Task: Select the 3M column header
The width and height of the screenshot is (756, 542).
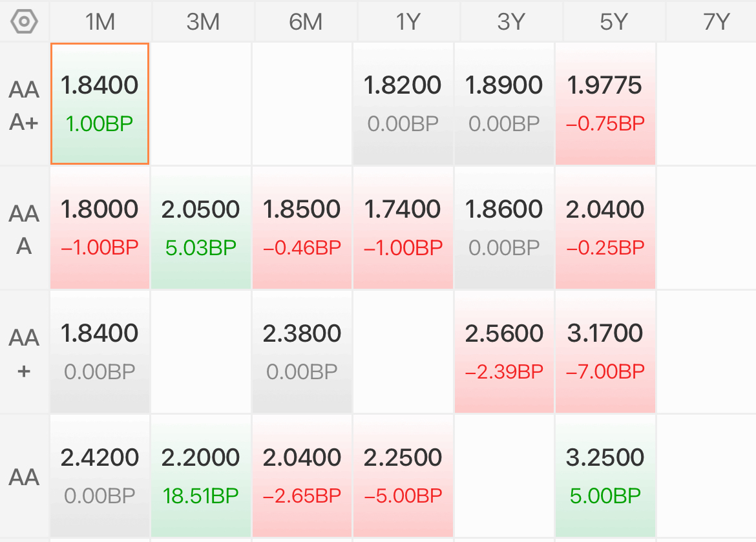Action: click(203, 22)
